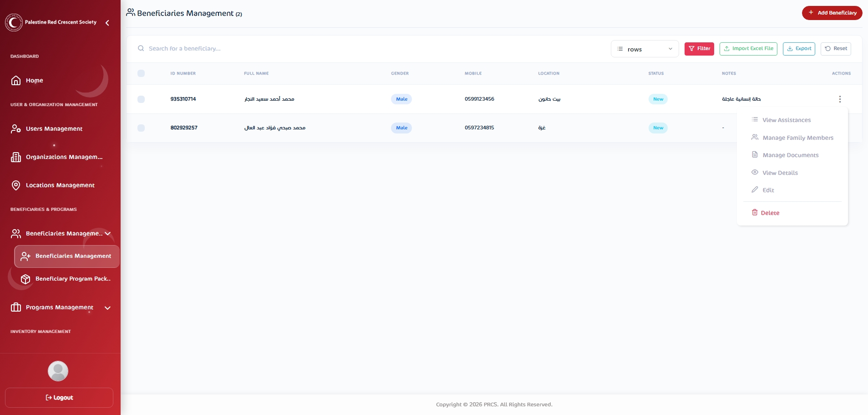Open the rows per page dropdown
Screen dimensions: 868x415
click(644, 49)
